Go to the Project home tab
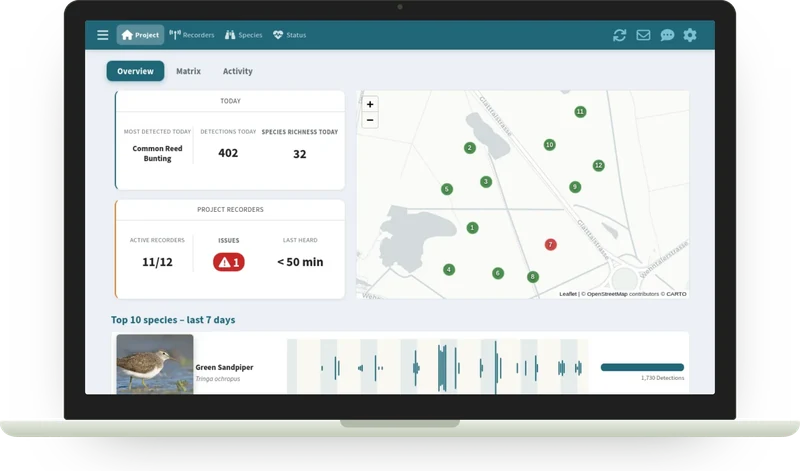The width and height of the screenshot is (800, 471). 140,35
